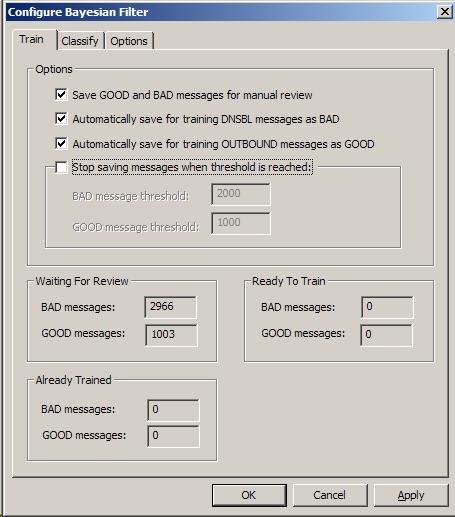Click Waiting For Review BAD messages field
The image size is (455, 517).
click(171, 307)
